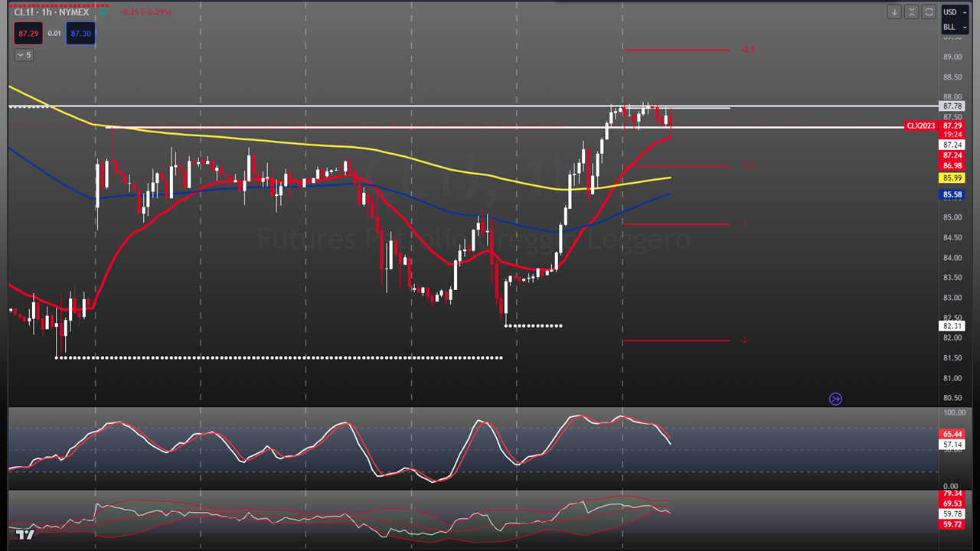Click the yellow 85.99 price label

click(952, 178)
